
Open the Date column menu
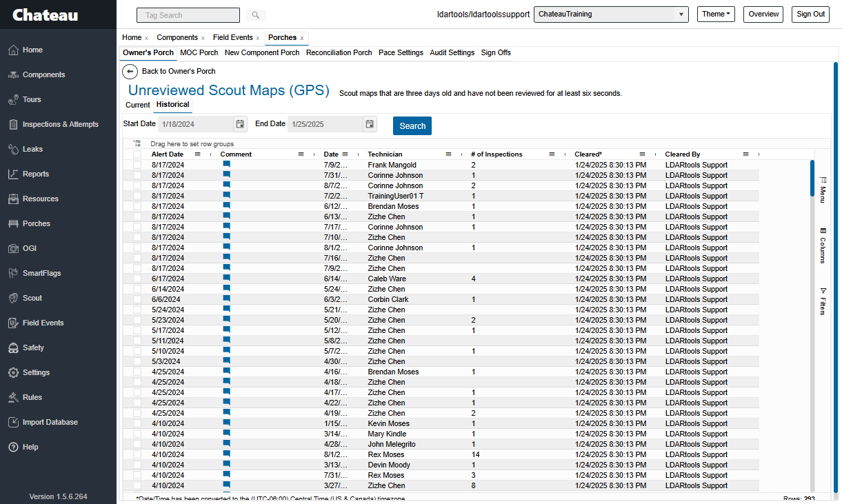pos(345,154)
